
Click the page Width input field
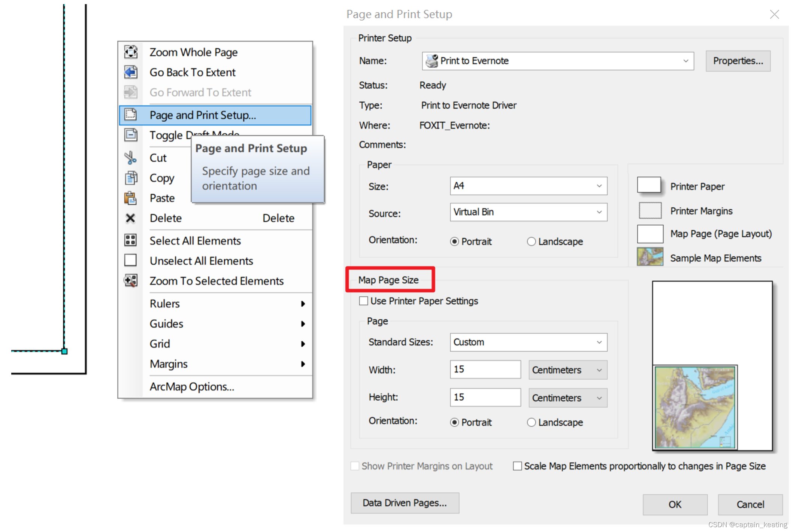point(485,370)
